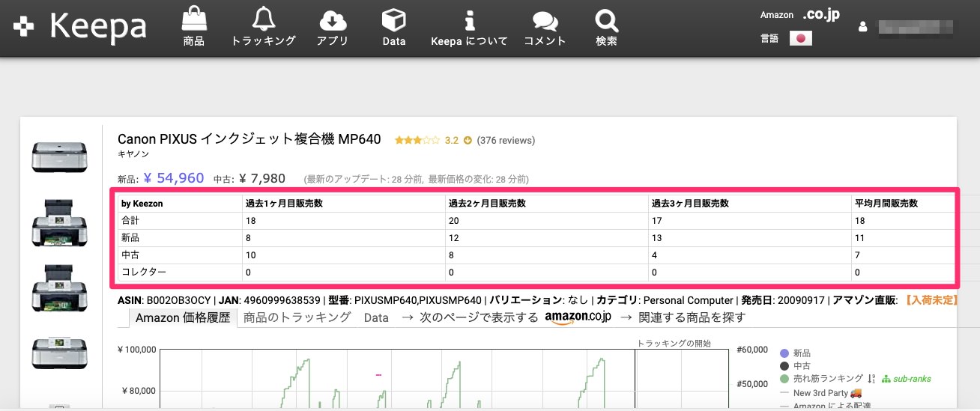The width and height of the screenshot is (980, 411).
Task: Click the ¥ 100,000 axis label
Action: 139,350
